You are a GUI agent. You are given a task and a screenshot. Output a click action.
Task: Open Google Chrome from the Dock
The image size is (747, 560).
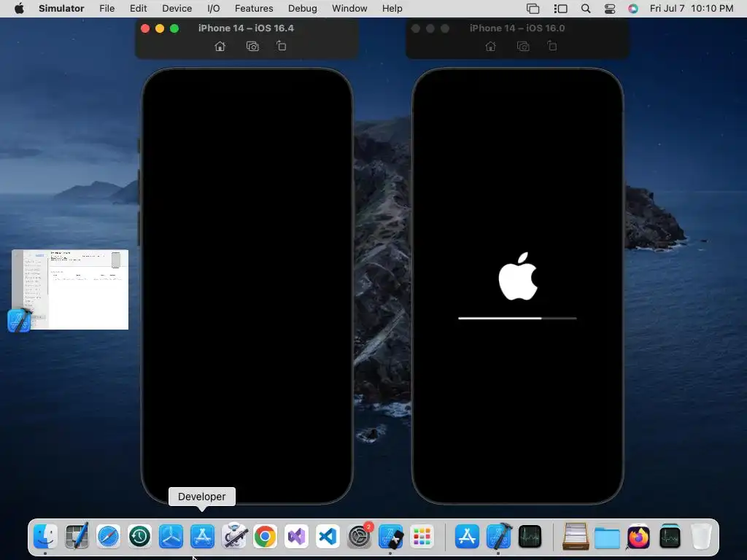coord(266,536)
